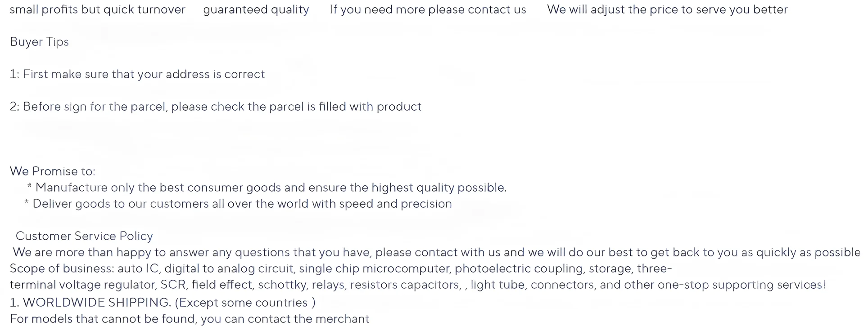This screenshot has height=331, width=868.
Task: Click tip 1 about correct address
Action: 137,74
